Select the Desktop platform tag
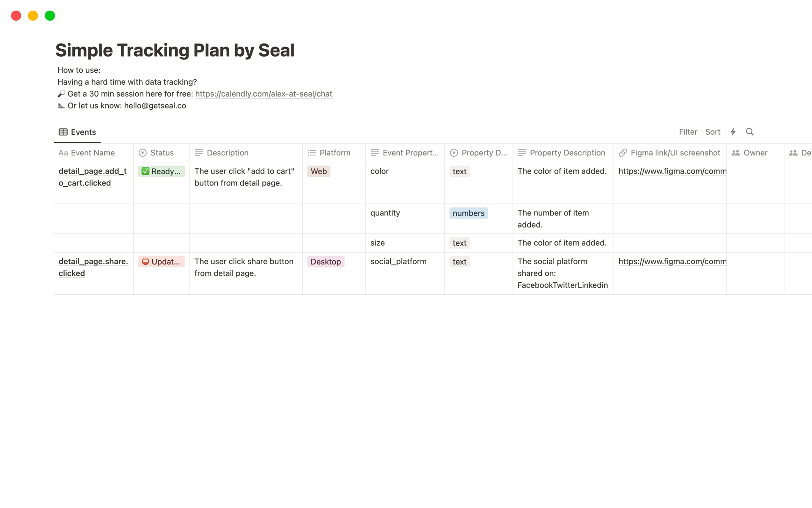The height and width of the screenshot is (508, 812). (x=326, y=262)
